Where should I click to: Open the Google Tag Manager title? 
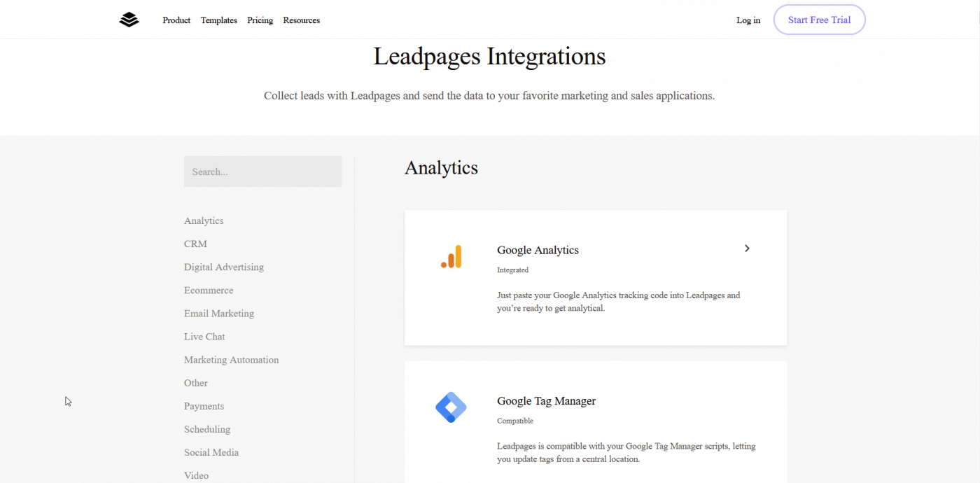pos(546,401)
